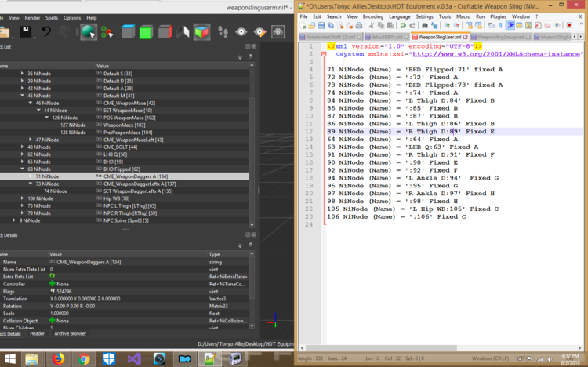Expand the 100 NiNode row

[x=22, y=198]
